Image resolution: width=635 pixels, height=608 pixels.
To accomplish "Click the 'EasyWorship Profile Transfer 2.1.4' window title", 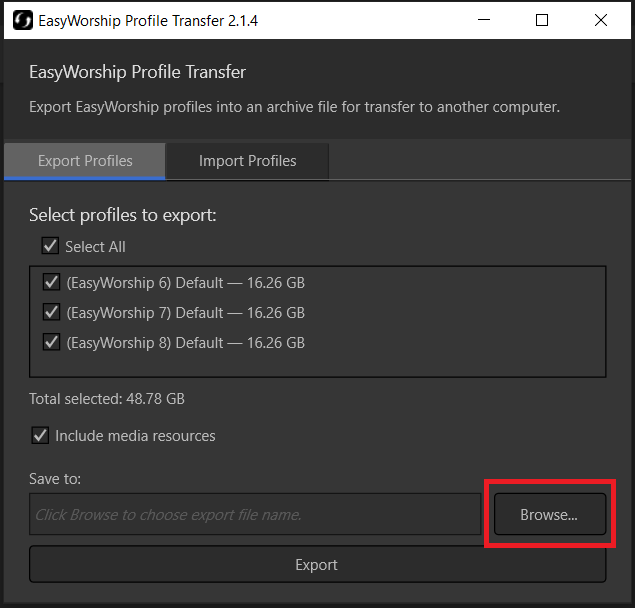I will pos(148,21).
